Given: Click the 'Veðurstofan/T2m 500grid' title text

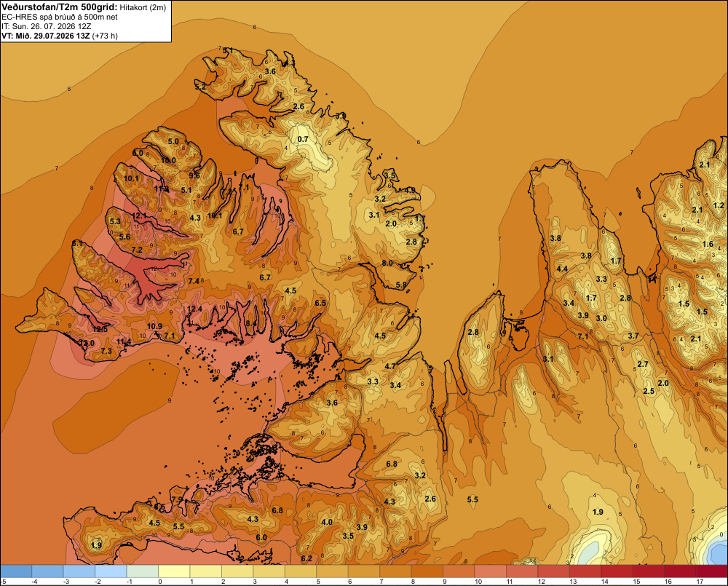Looking at the screenshot, I should 60,7.
